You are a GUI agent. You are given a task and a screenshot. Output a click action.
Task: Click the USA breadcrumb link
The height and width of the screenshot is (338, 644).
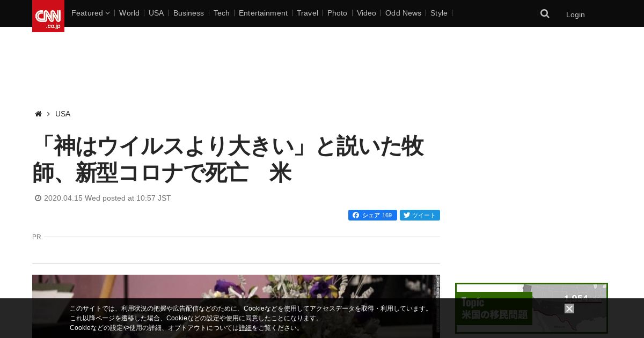point(63,114)
